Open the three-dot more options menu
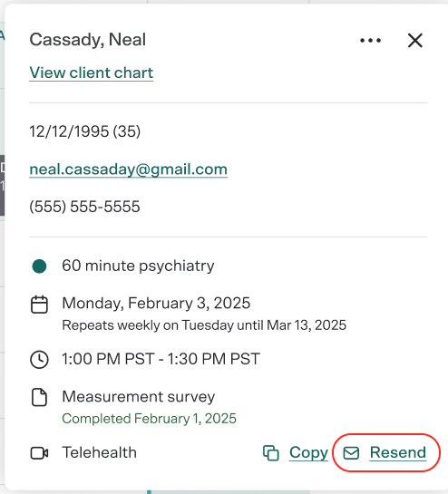This screenshot has width=448, height=494. coord(370,40)
